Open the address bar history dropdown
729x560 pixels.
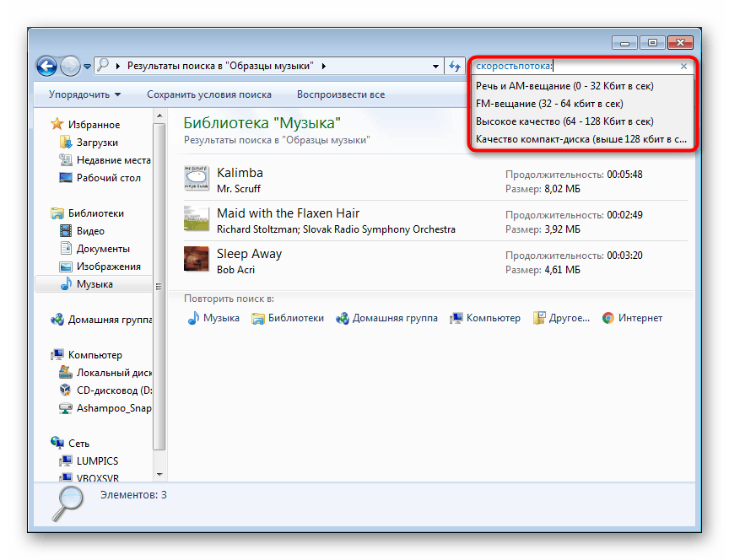click(x=435, y=66)
